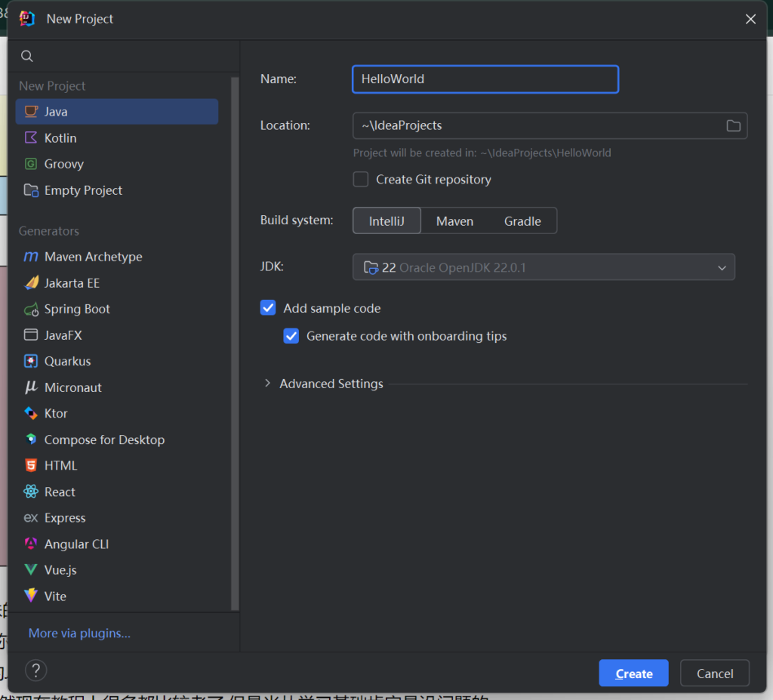Click the Micronaut mu icon

31,387
